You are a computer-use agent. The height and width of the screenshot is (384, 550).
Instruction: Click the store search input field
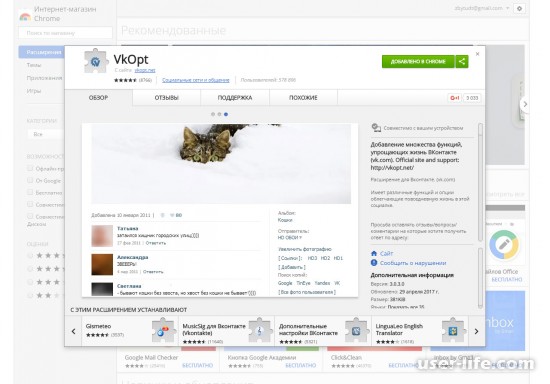tap(65, 33)
